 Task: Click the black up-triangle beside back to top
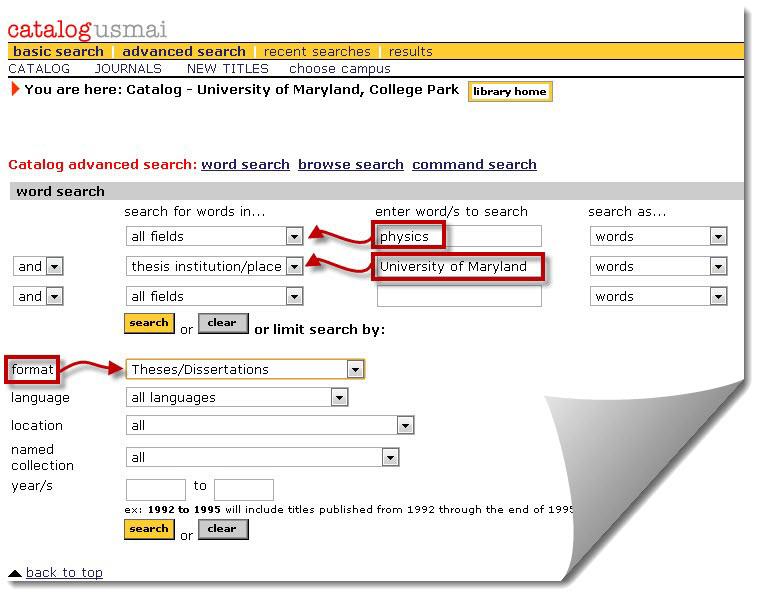coord(15,573)
